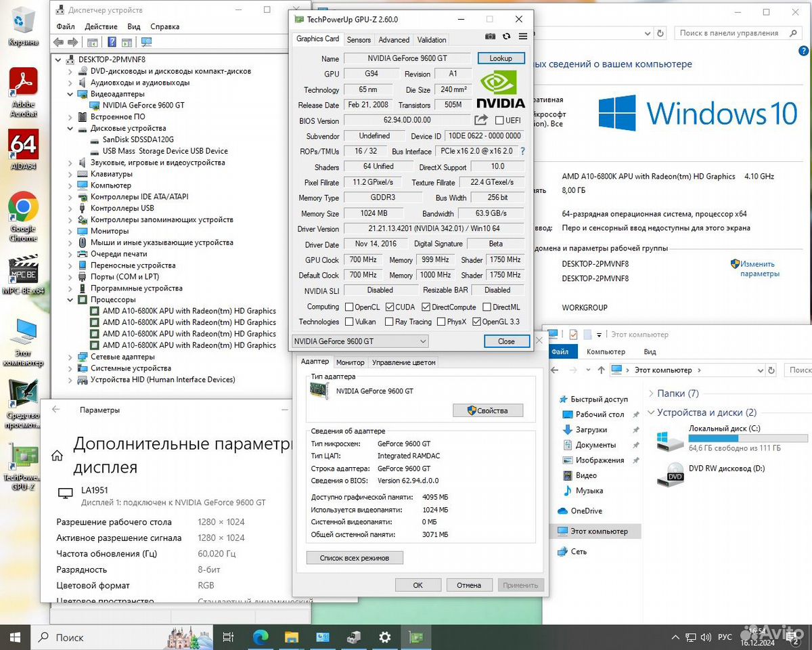
Task: Toggle the CUDA checkbox
Action: pos(390,307)
